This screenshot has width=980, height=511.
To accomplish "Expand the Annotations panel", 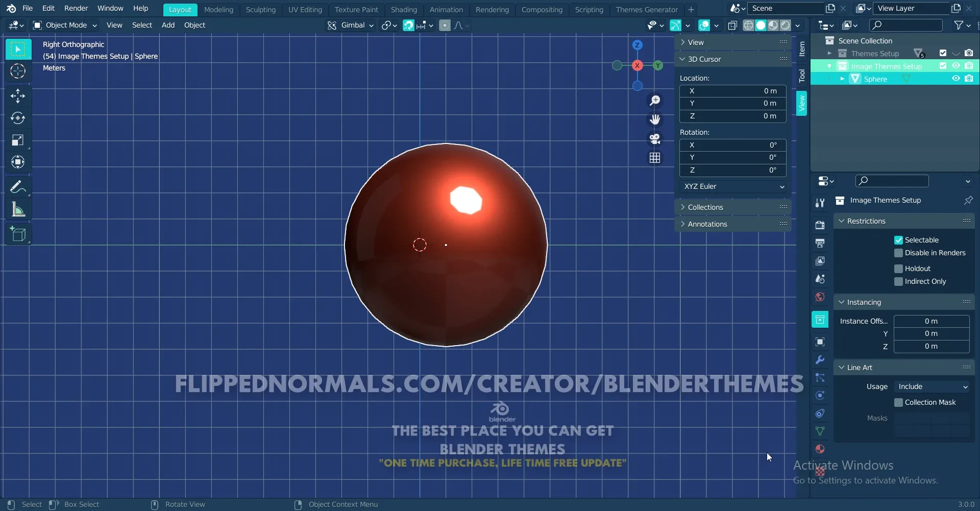I will (733, 224).
